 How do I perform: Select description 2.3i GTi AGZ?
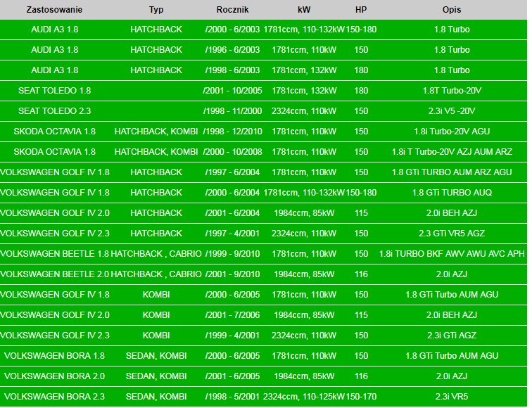point(452,335)
